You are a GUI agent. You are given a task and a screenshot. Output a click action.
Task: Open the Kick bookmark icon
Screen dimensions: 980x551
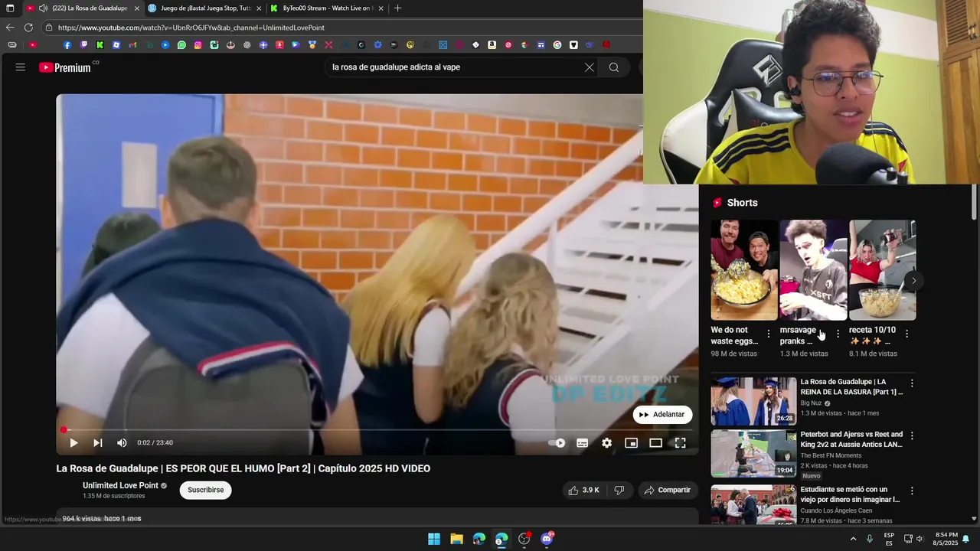coord(100,45)
